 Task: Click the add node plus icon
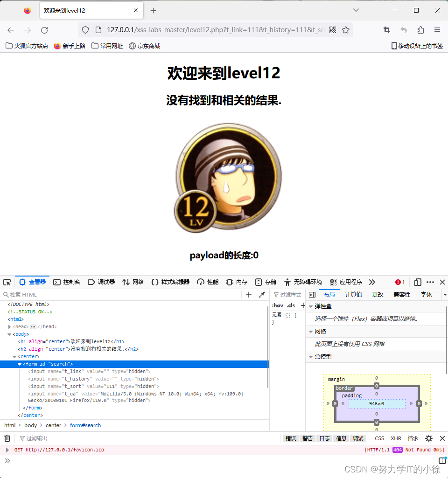pos(249,295)
